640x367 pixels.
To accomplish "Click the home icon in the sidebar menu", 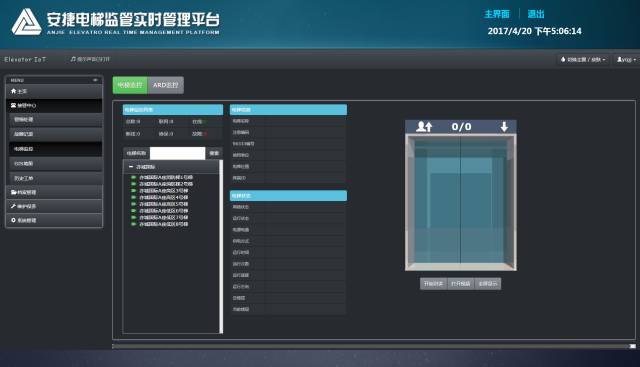I will [x=13, y=91].
